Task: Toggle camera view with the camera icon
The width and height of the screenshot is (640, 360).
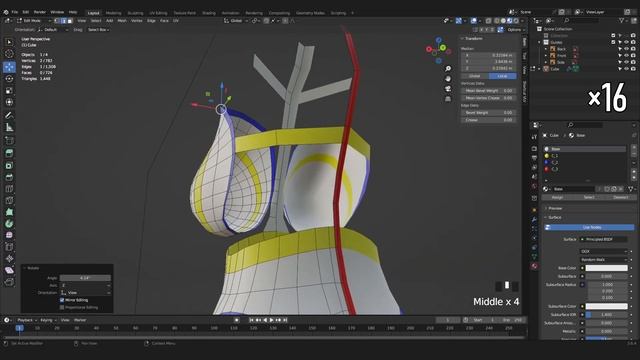Action: [x=448, y=89]
